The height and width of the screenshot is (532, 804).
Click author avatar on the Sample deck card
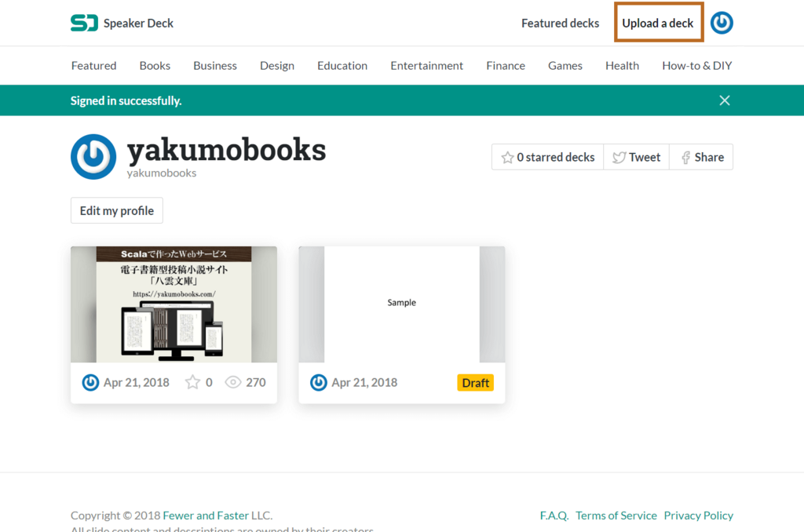tap(319, 382)
